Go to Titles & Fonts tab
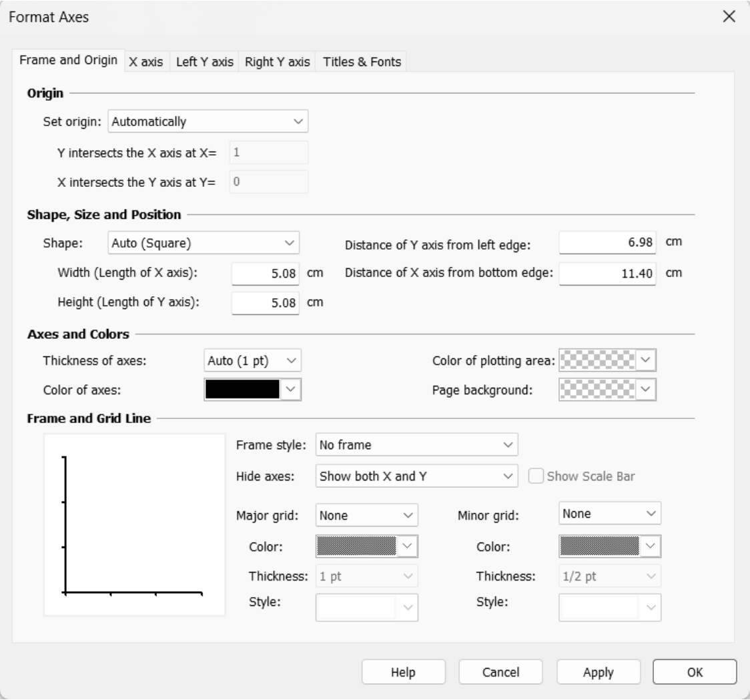The height and width of the screenshot is (700, 750). click(x=362, y=61)
